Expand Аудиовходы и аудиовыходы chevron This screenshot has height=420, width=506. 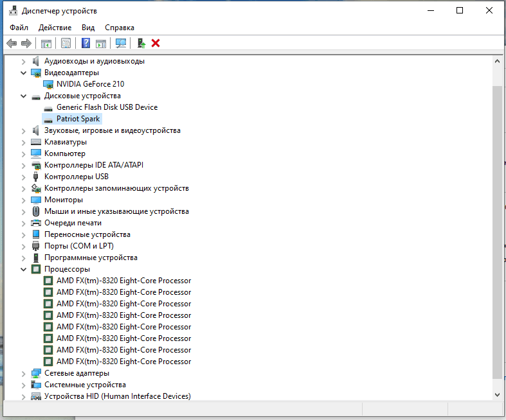pos(23,61)
